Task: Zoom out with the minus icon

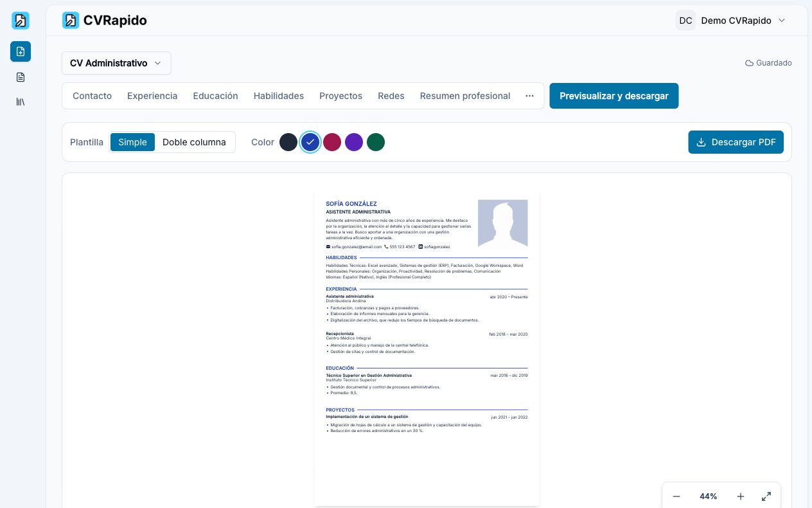Action: click(x=676, y=496)
